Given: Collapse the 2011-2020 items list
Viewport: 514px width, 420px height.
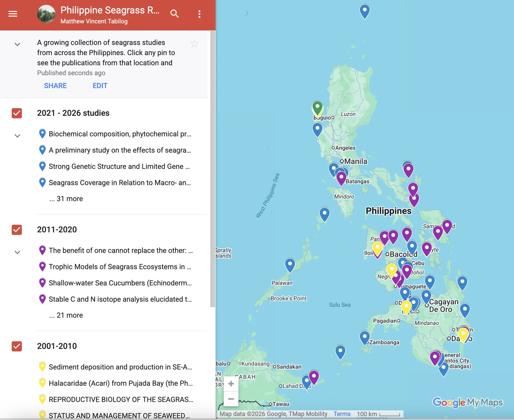Looking at the screenshot, I should tap(17, 252).
